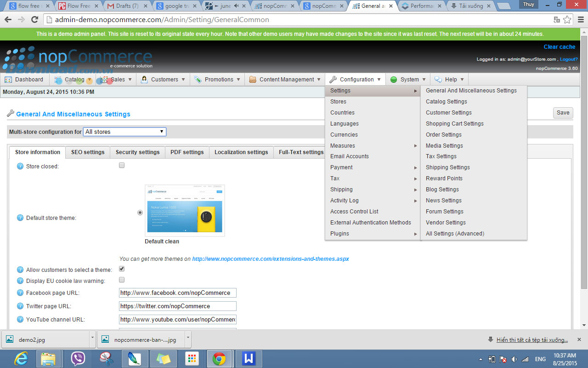
Task: Click help icon beside Allow customers to select theme
Action: click(x=20, y=270)
